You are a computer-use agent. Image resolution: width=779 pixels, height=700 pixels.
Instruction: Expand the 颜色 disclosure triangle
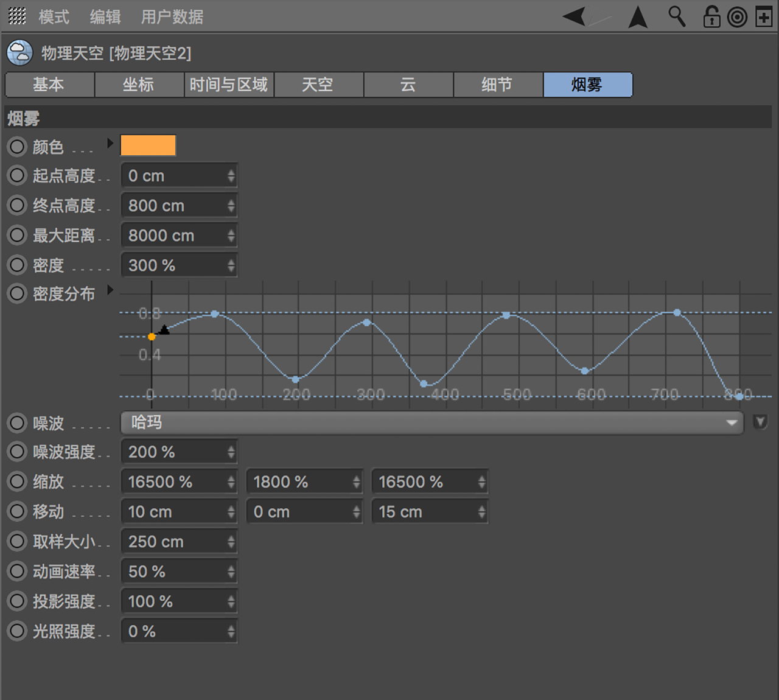pyautogui.click(x=110, y=143)
